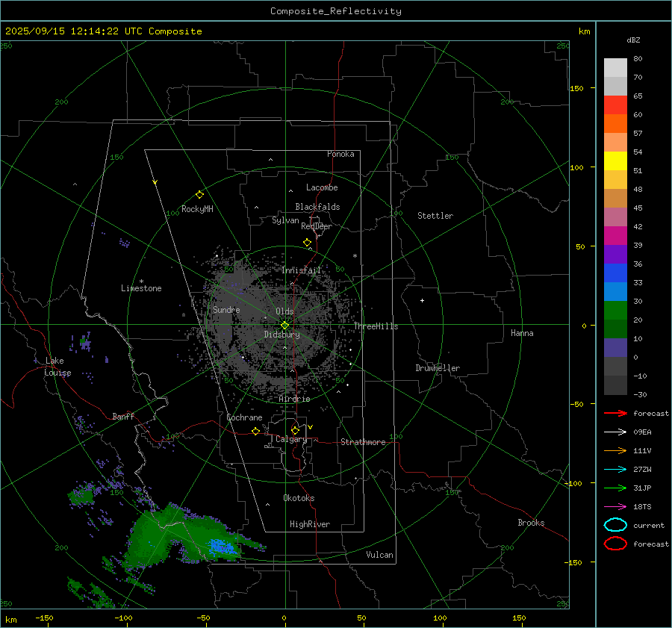The image size is (672, 628).
Task: Click the dBZ scale heading
Action: click(x=633, y=40)
